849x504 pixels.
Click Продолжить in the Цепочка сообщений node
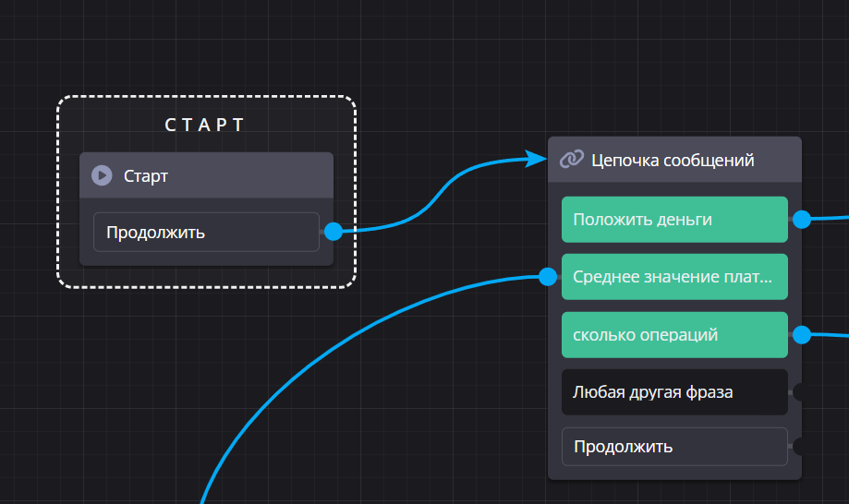coord(673,447)
